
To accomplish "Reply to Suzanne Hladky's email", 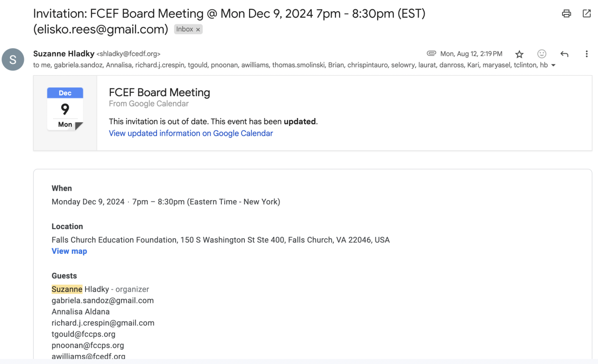I will coord(564,54).
